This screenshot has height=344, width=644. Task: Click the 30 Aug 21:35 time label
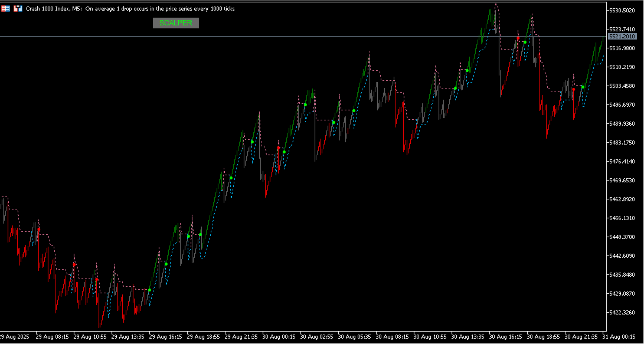click(x=581, y=336)
